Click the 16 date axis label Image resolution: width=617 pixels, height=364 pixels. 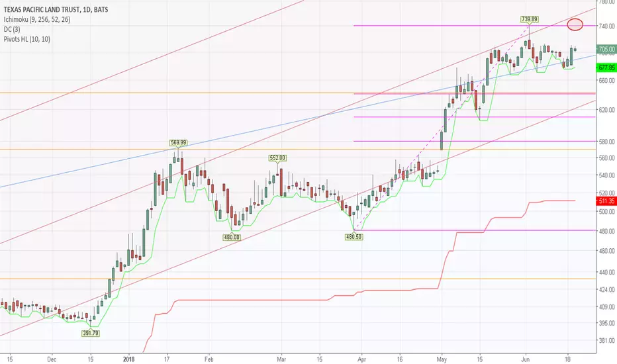pyautogui.click(x=399, y=359)
